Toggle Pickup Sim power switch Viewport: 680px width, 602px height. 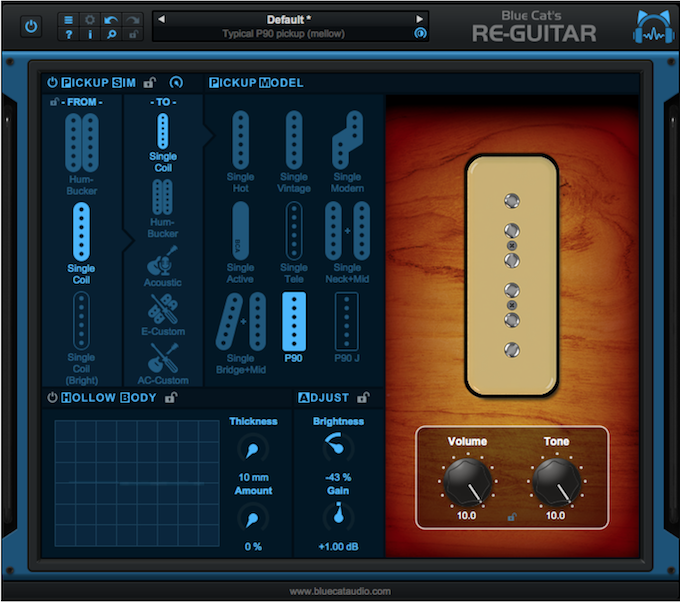tap(52, 82)
